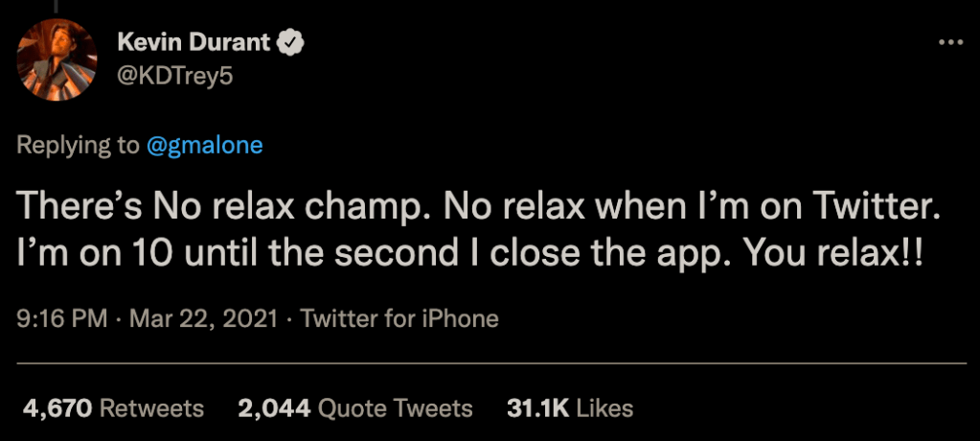Click the verified checkmark badge
The width and height of the screenshot is (980, 441).
point(291,43)
